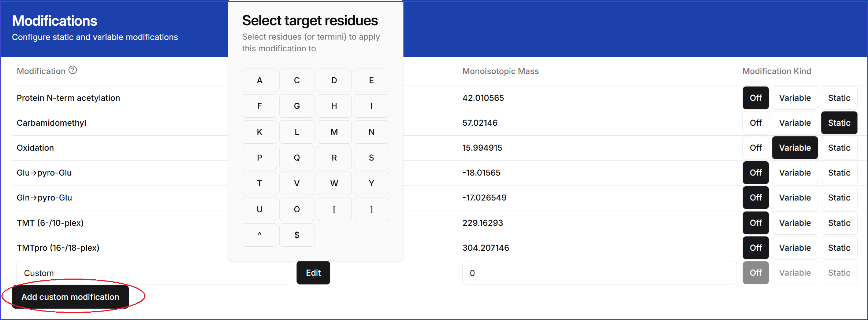Pick the dollar sign C-terminus symbol
The height and width of the screenshot is (320, 868).
pyautogui.click(x=297, y=235)
